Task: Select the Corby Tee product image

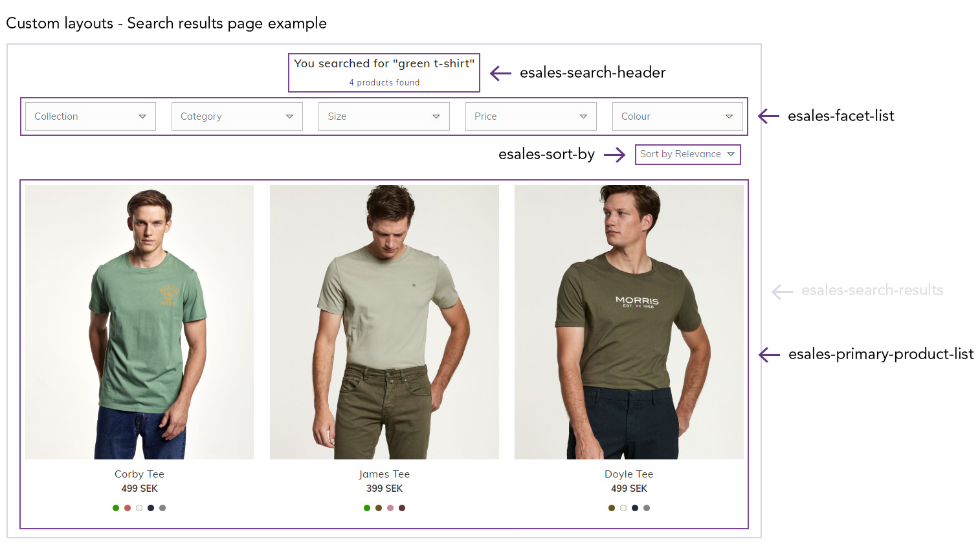Action: [x=139, y=322]
